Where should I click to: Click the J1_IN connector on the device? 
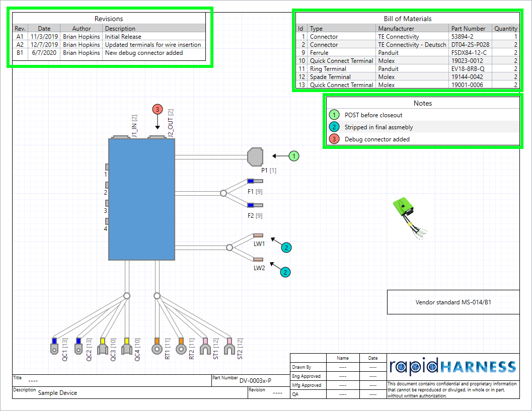tap(121, 137)
